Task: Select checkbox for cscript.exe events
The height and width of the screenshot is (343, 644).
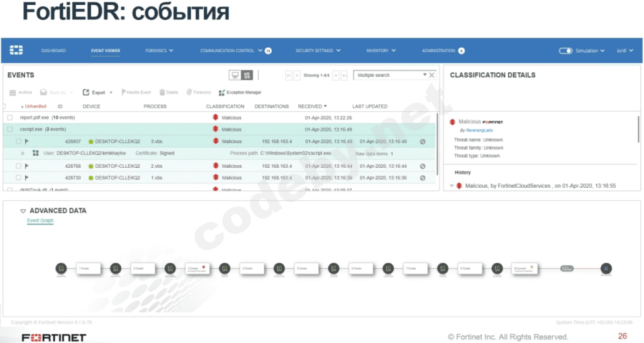Action: (x=10, y=129)
